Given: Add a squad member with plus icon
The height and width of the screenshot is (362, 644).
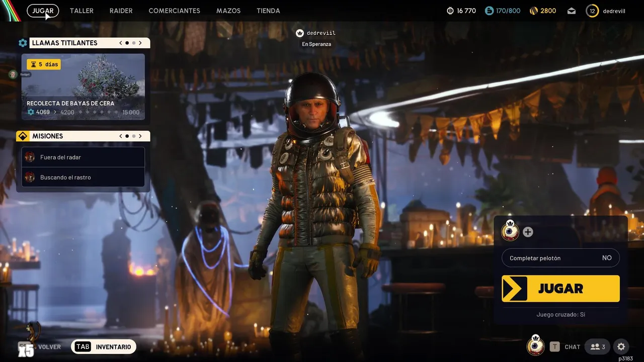Looking at the screenshot, I should [x=528, y=232].
